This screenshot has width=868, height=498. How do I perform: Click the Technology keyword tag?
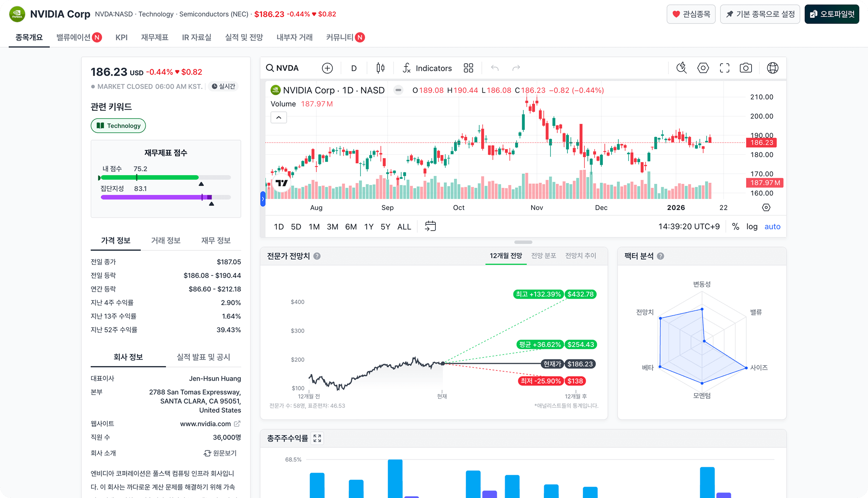118,126
